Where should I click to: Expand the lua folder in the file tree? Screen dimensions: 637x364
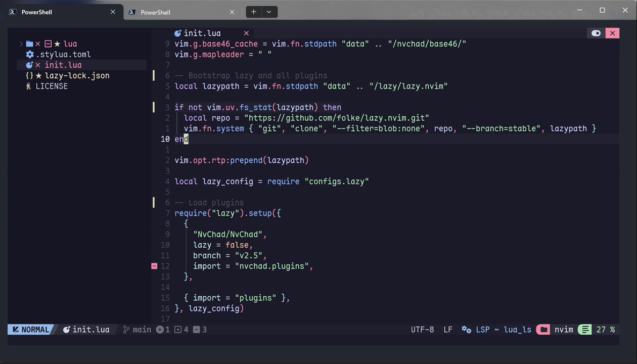tap(22, 43)
